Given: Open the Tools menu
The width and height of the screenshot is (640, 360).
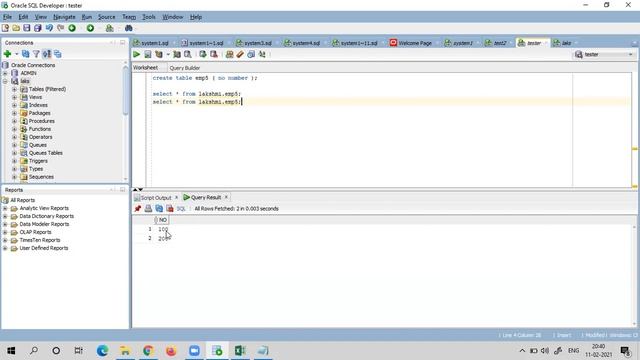Looking at the screenshot, I should click(149, 17).
